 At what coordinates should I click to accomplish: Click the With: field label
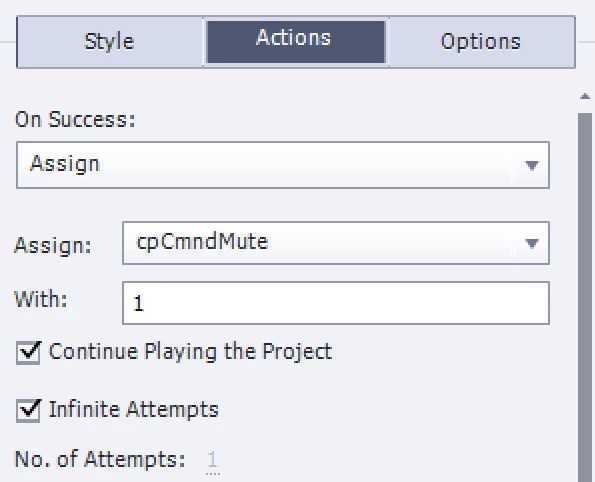(41, 299)
